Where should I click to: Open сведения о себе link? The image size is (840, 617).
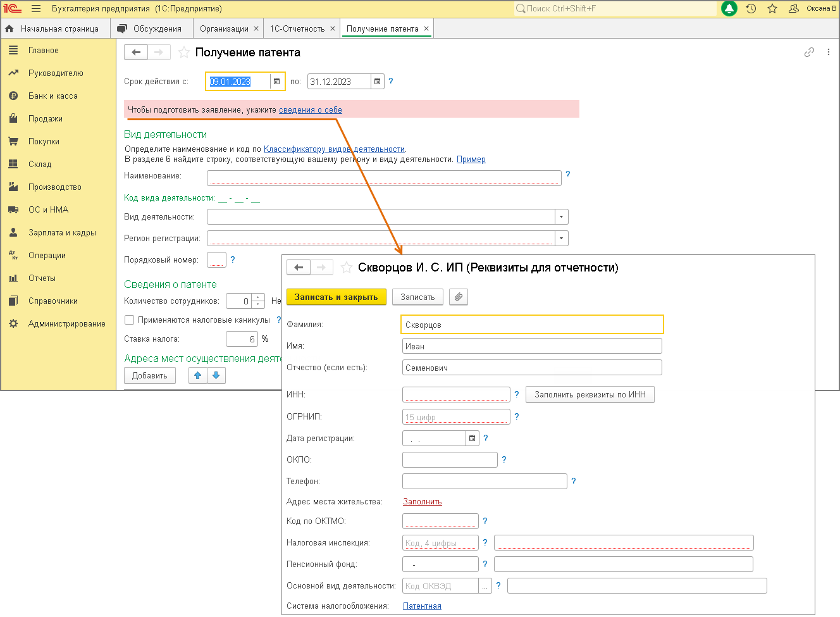click(x=311, y=109)
